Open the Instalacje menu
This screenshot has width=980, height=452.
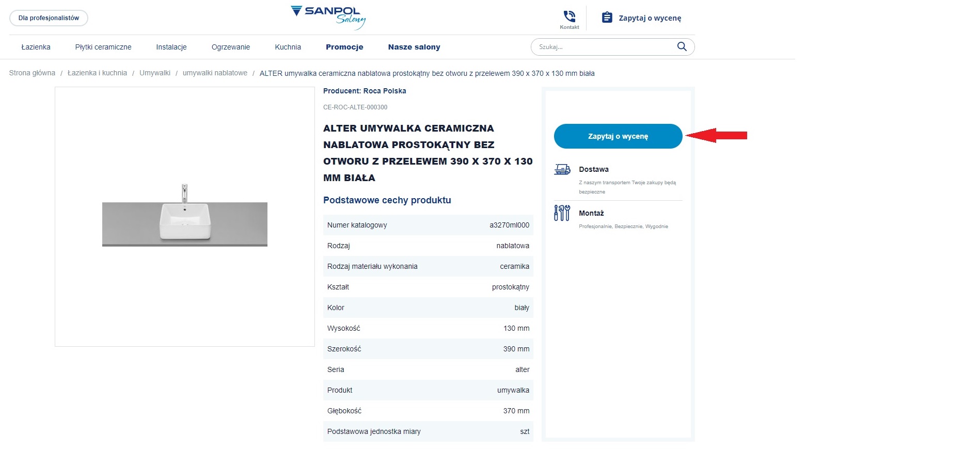[171, 47]
